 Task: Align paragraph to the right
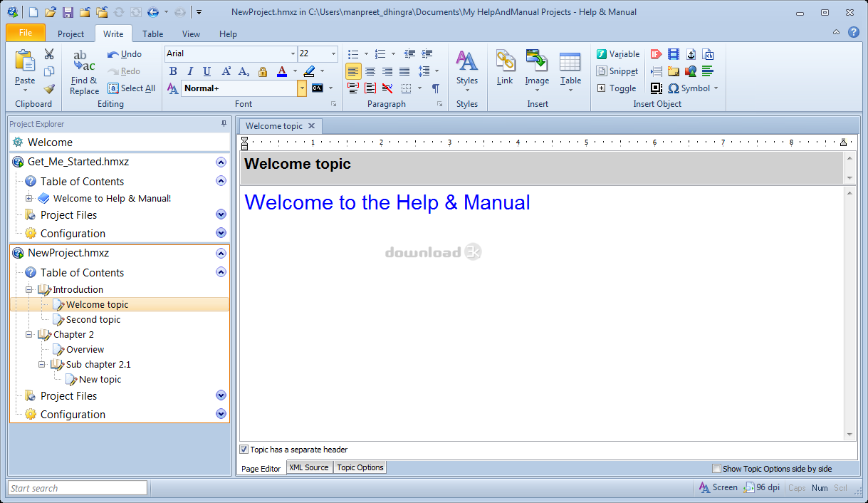pos(387,71)
